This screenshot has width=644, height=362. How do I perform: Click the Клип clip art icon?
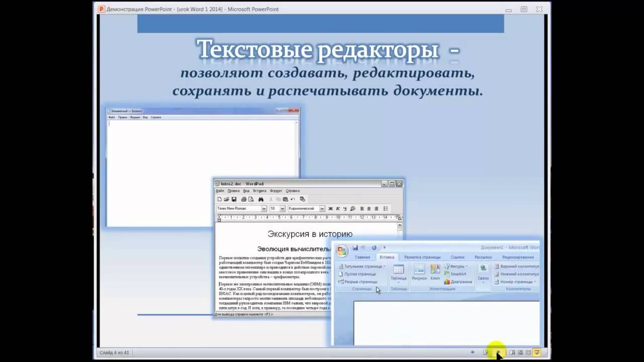point(435,272)
